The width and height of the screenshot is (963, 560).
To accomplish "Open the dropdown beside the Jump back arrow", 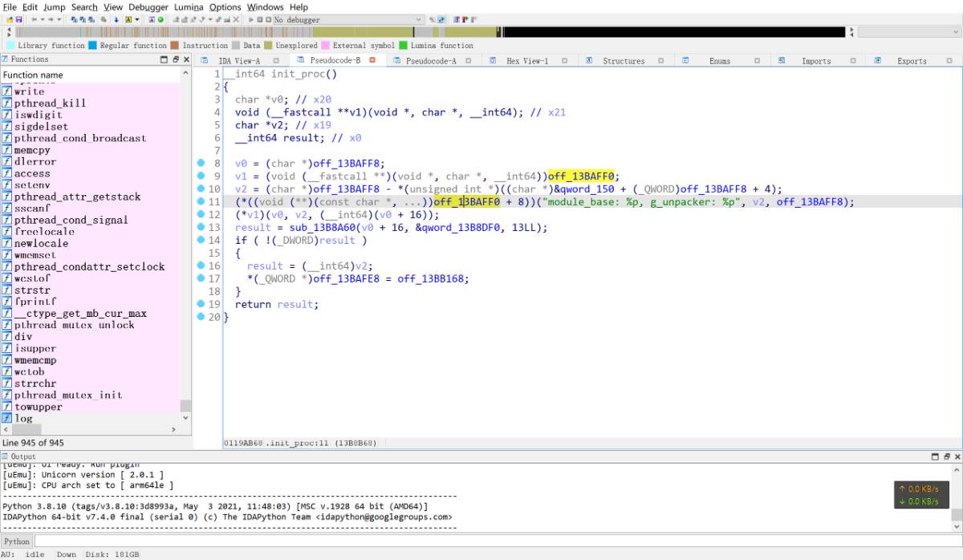I will [x=41, y=19].
